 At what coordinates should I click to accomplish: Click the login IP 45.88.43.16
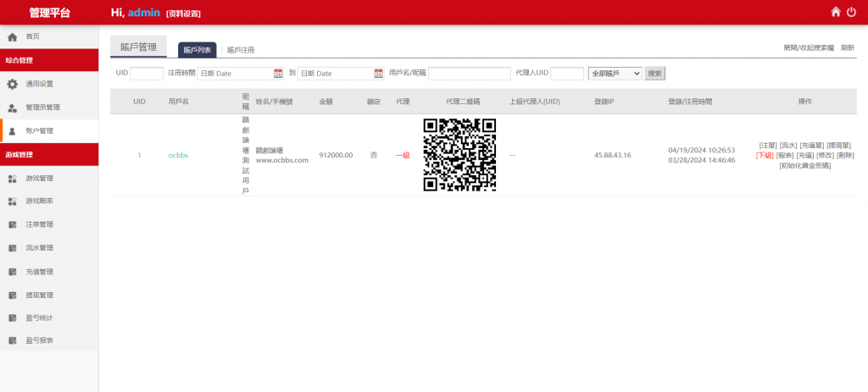coord(613,156)
